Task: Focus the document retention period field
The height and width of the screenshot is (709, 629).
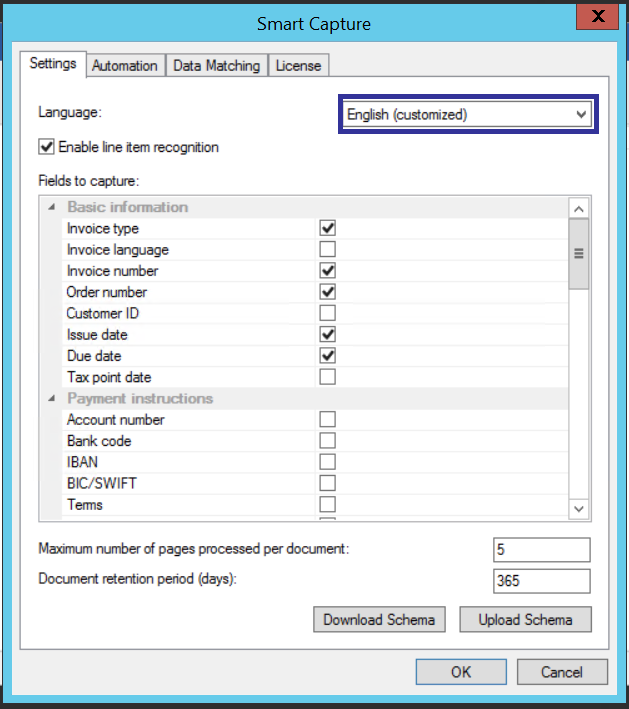Action: click(x=541, y=581)
